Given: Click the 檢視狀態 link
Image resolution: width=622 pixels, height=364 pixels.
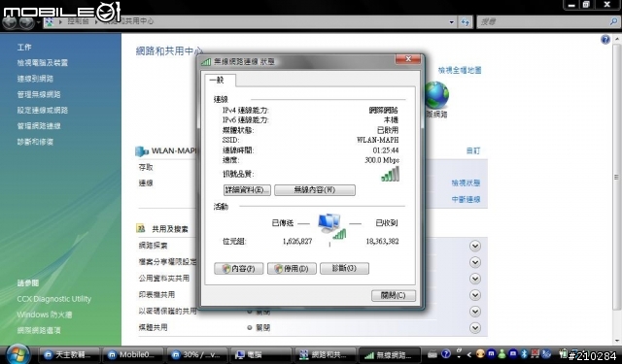Looking at the screenshot, I should coord(466,183).
